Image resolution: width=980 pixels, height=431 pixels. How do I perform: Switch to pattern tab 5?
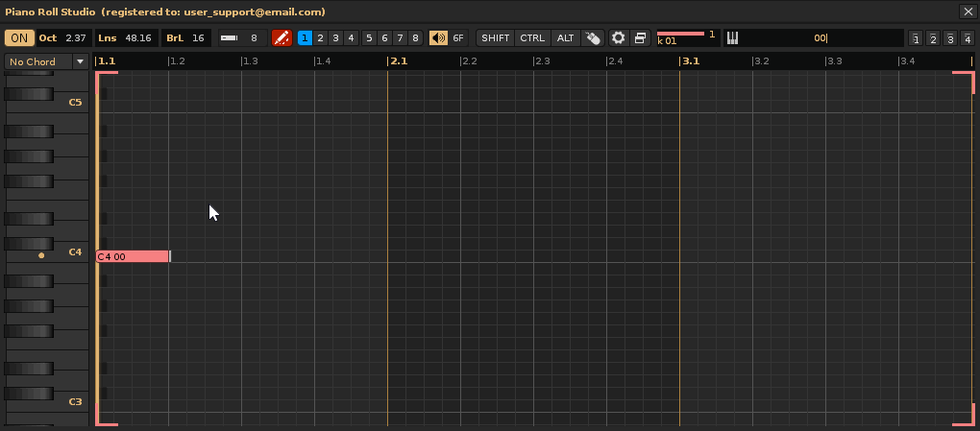point(369,38)
